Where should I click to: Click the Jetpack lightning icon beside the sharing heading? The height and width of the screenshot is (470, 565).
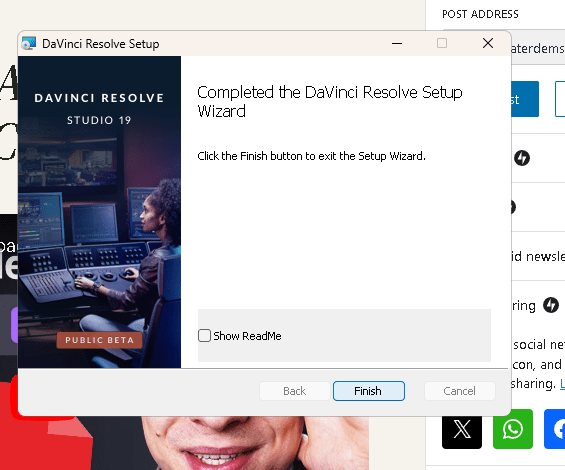tap(551, 305)
